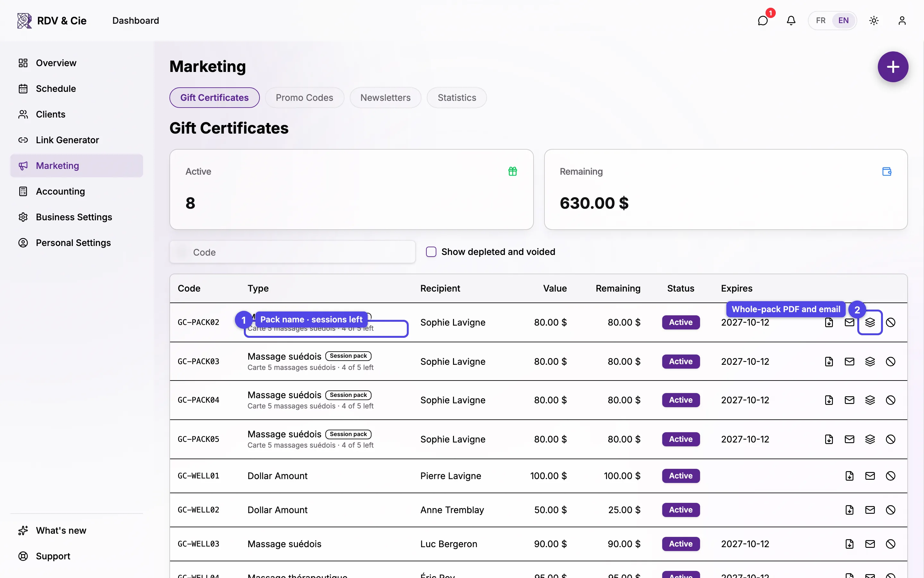The height and width of the screenshot is (578, 924).
Task: Open Accounting in sidebar
Action: (x=76, y=191)
